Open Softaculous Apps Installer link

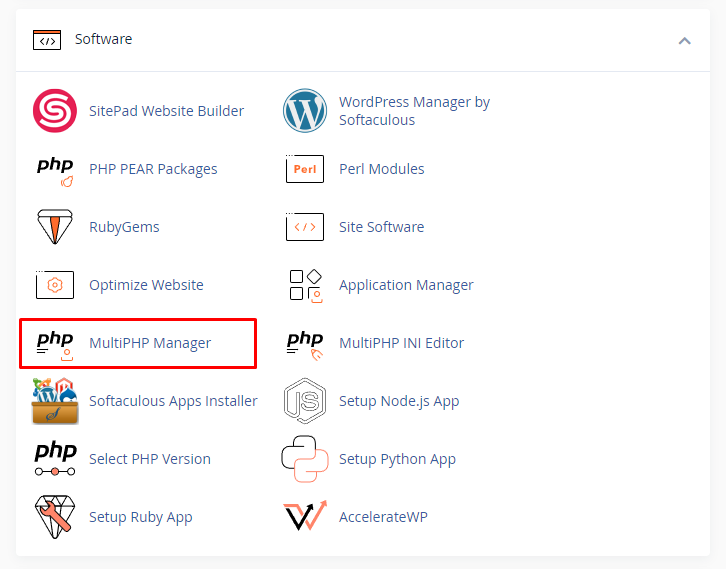tap(173, 401)
